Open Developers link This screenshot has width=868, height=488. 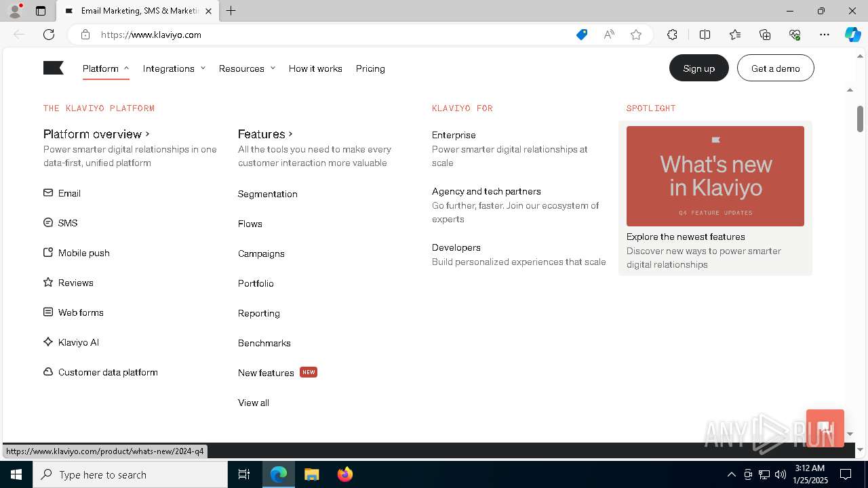point(456,247)
